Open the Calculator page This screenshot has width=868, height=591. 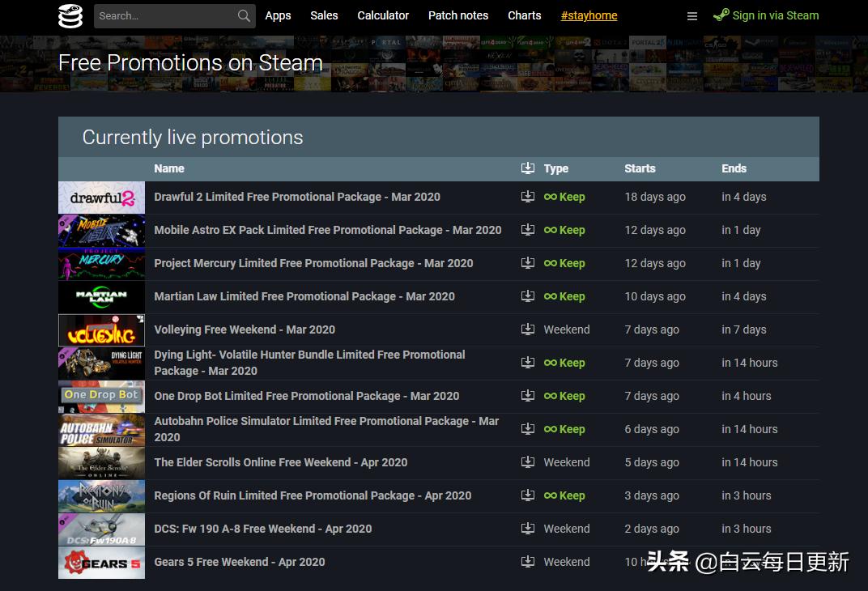pos(383,15)
